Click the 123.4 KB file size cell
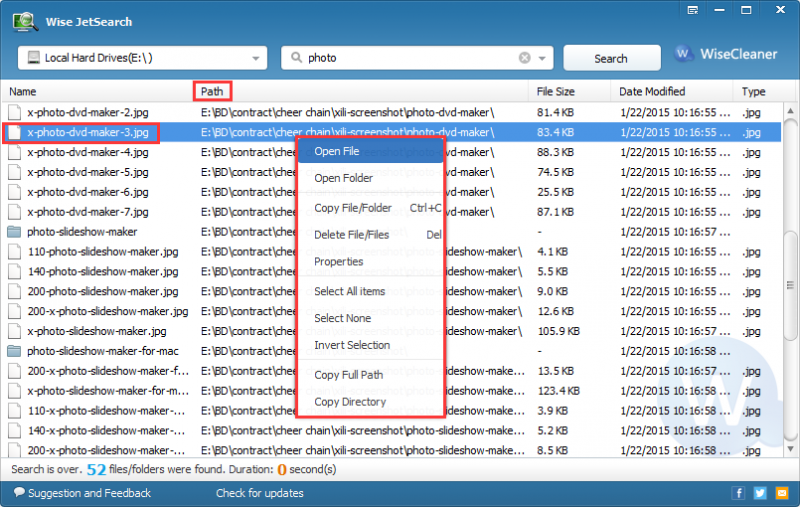Viewport: 800px width, 507px height. [x=559, y=391]
